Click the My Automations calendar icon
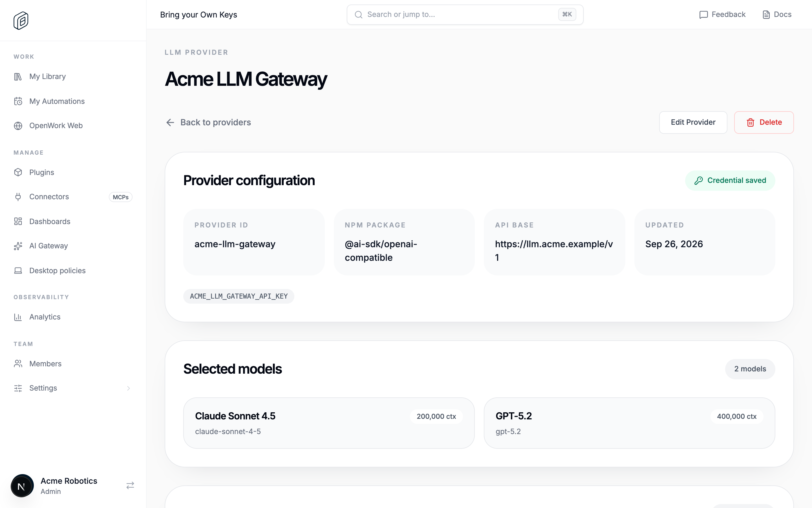 18,101
